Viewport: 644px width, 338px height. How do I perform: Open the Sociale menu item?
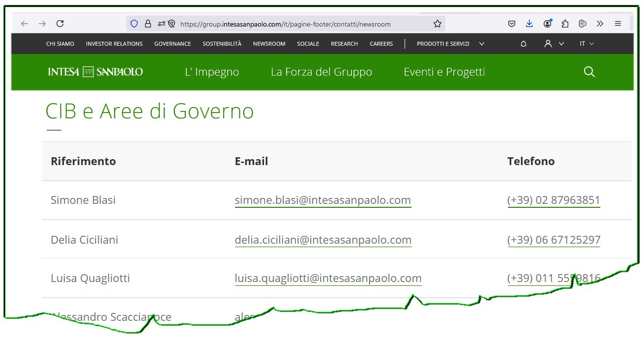click(x=308, y=44)
